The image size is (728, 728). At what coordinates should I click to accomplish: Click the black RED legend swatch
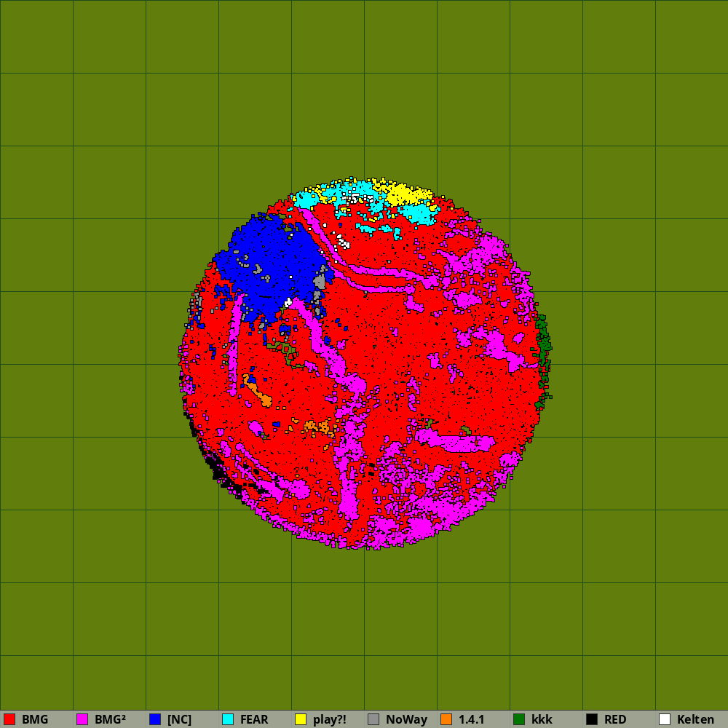592,719
